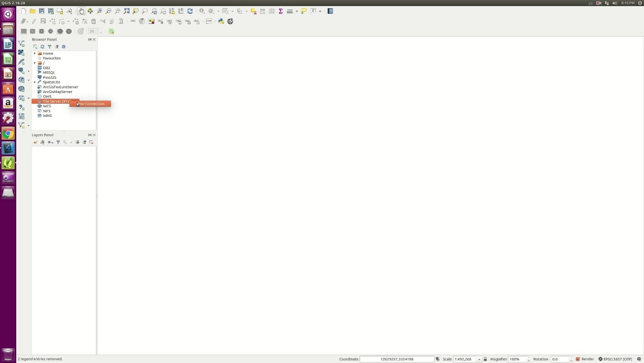This screenshot has width=644, height=363.
Task: Expand the SpatiaLite tree node
Action: coord(35,82)
